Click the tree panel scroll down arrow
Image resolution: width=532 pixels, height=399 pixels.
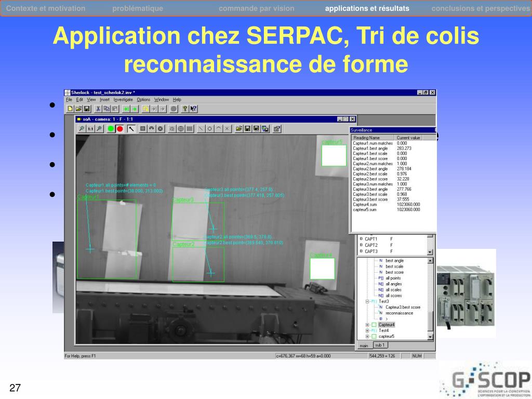pyautogui.click(x=430, y=337)
